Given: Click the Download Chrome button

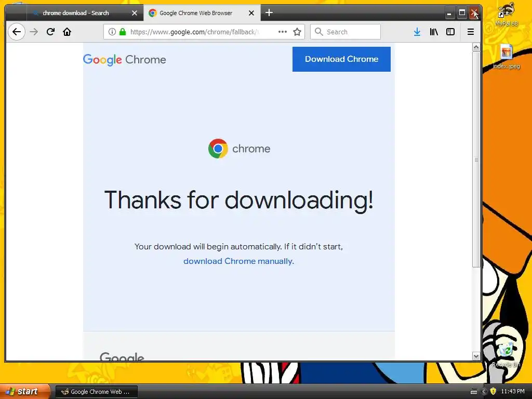Looking at the screenshot, I should (341, 59).
